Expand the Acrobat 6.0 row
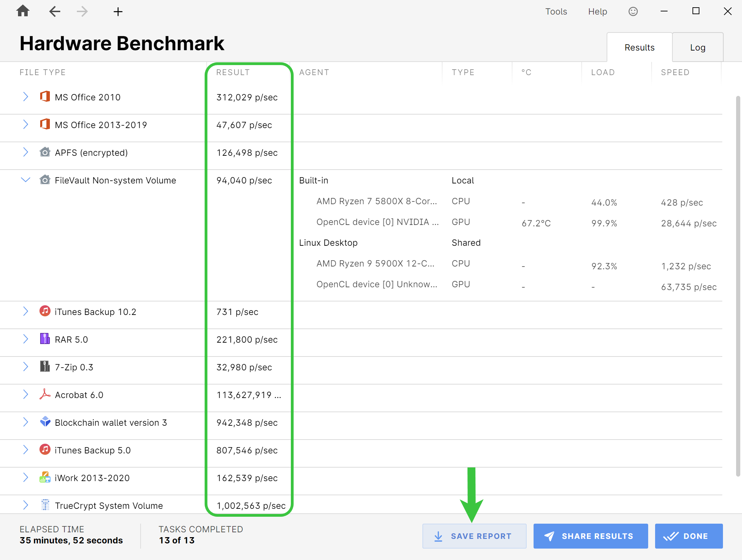742x560 pixels. click(x=26, y=394)
